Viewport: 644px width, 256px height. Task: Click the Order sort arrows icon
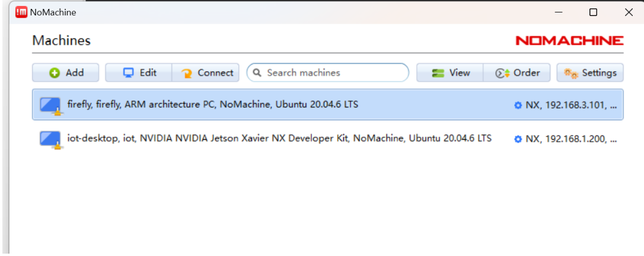tap(503, 73)
